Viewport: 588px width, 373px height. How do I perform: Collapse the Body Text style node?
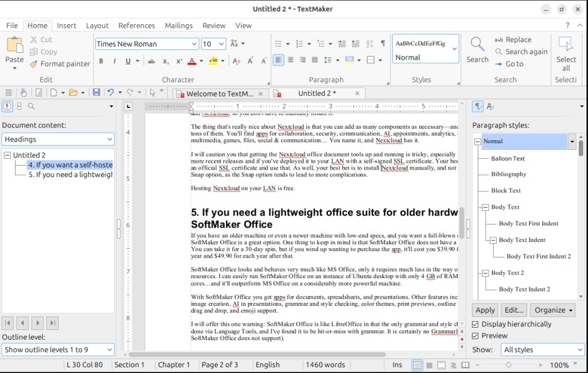pyautogui.click(x=485, y=207)
